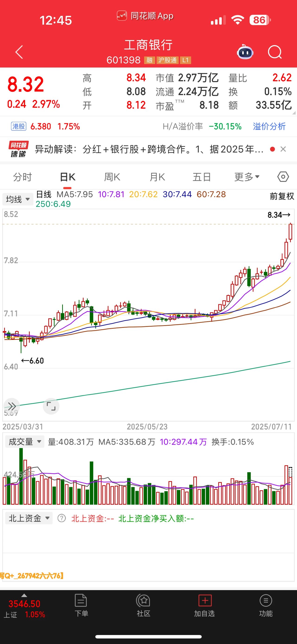Tap the 沪股通 badge
Viewport: 297px width, 644px height.
coord(167,60)
